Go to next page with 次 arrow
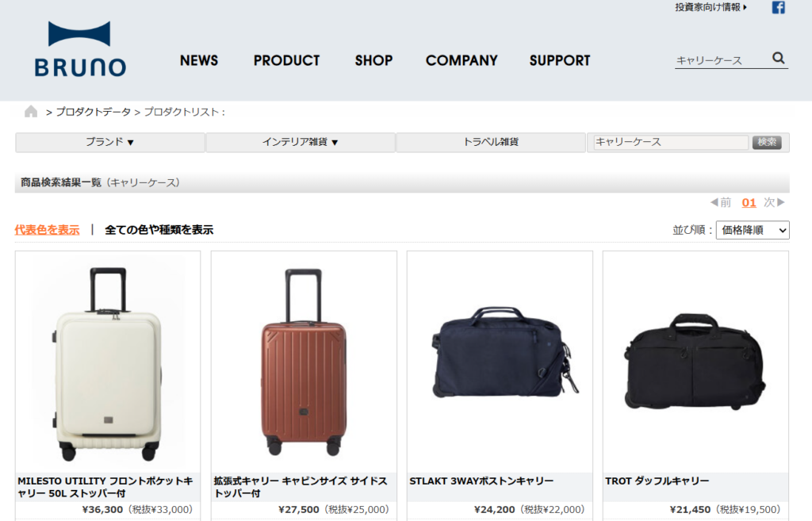Viewport: 812px width, 521px height. 775,202
